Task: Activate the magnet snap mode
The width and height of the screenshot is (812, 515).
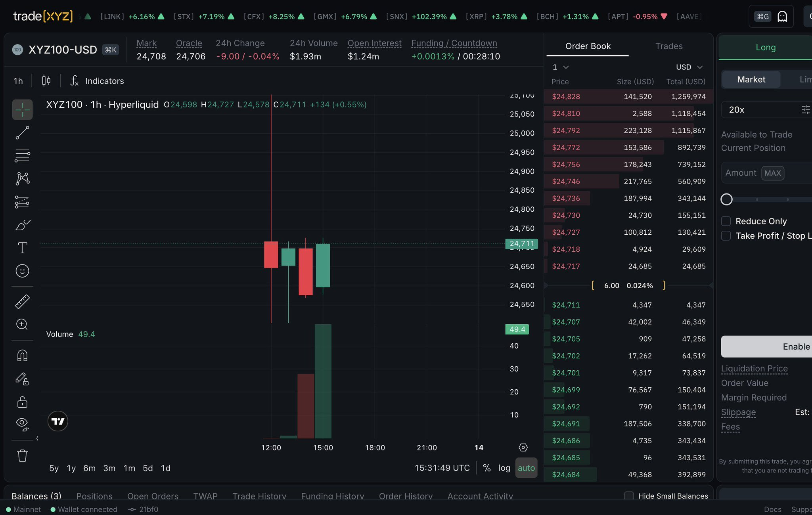Action: 22,355
